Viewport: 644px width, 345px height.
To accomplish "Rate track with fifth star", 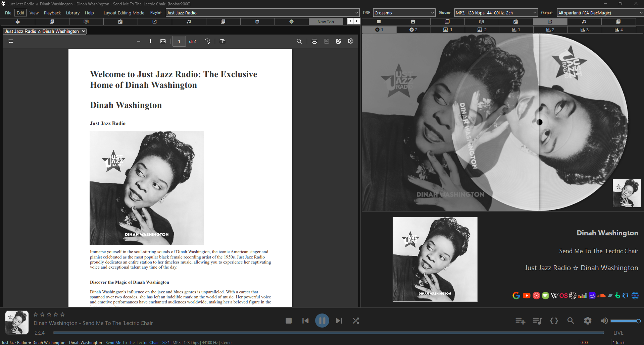I will [x=62, y=314].
